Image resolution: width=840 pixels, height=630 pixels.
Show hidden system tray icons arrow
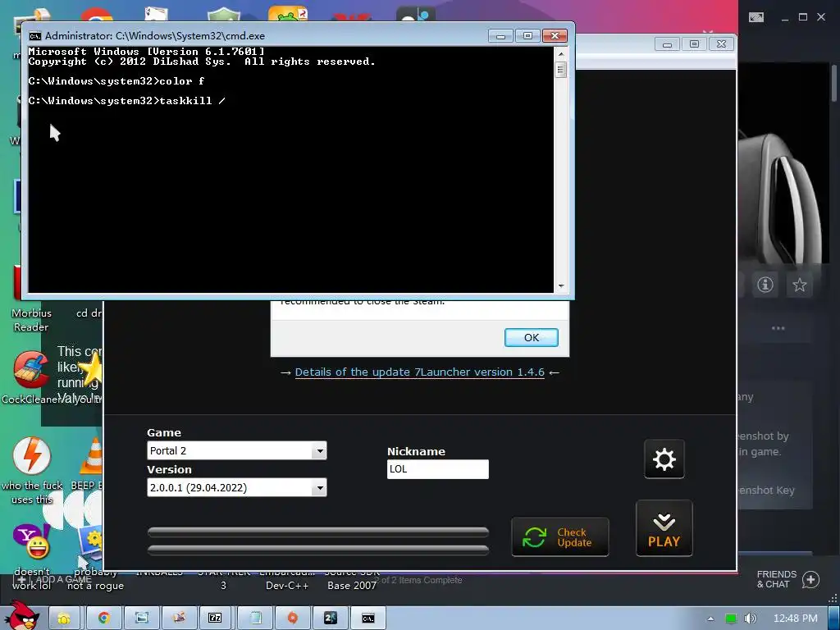[710, 619]
